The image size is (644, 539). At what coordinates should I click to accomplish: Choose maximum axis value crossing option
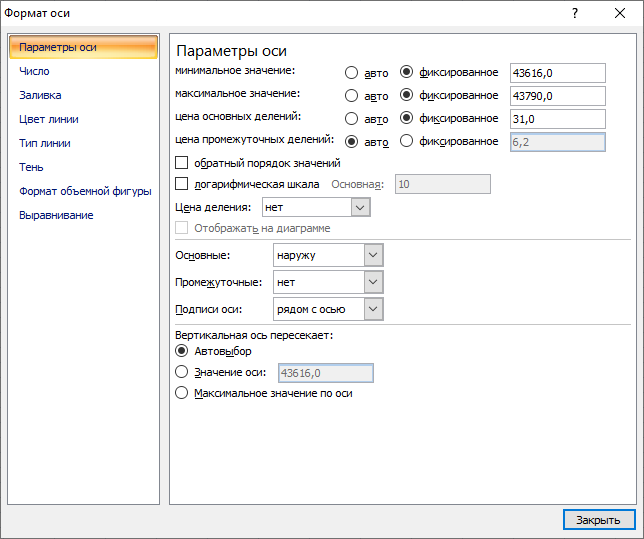point(182,393)
